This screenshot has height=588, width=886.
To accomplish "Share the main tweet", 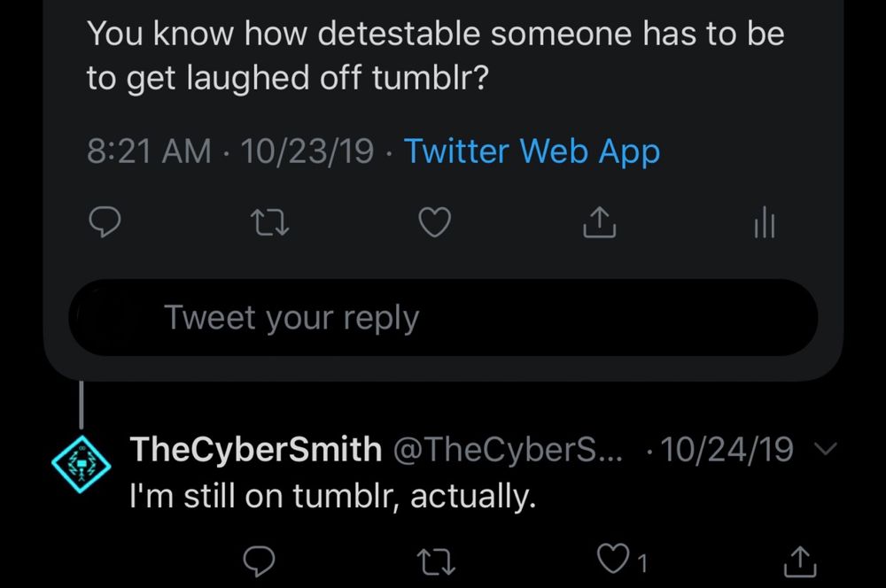I will pos(598,223).
